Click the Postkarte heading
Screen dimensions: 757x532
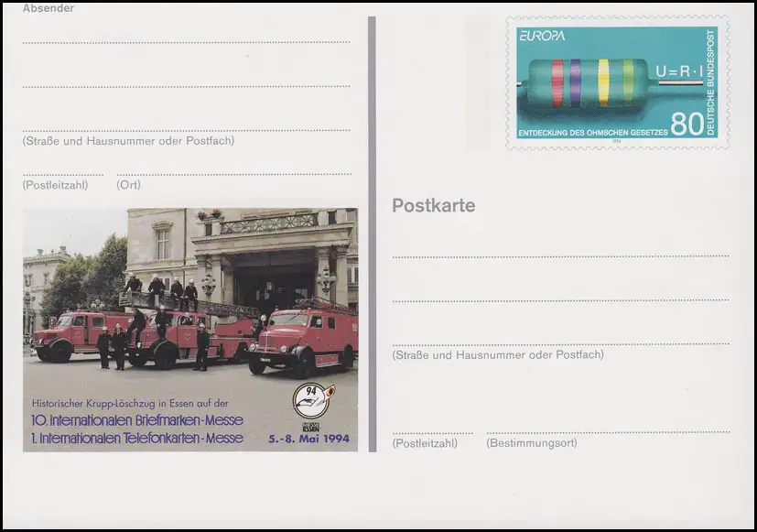[433, 205]
